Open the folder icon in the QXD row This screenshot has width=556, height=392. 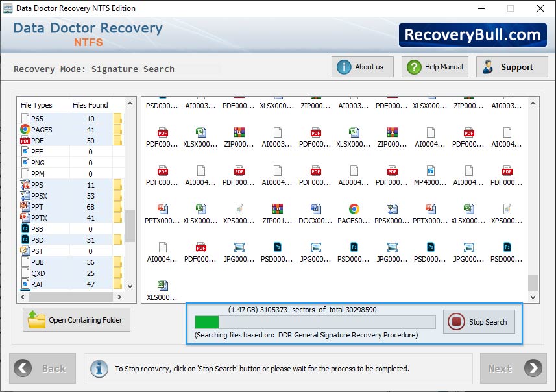point(117,273)
